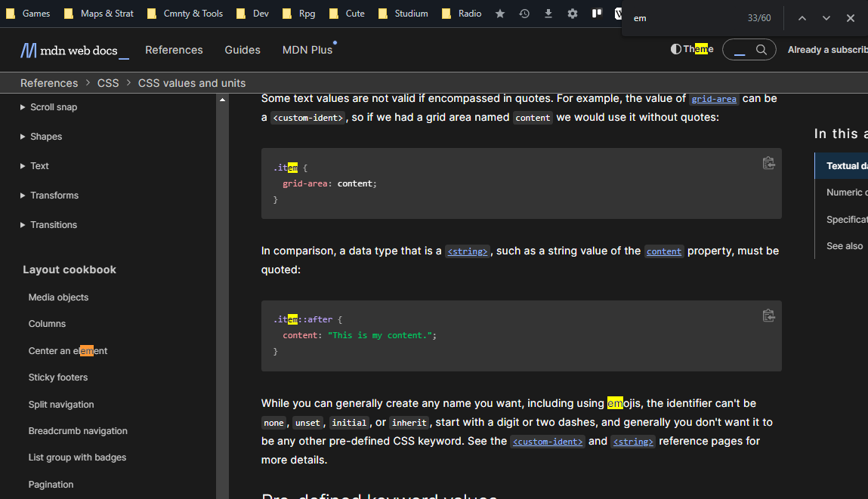Open browser history

pyautogui.click(x=524, y=13)
